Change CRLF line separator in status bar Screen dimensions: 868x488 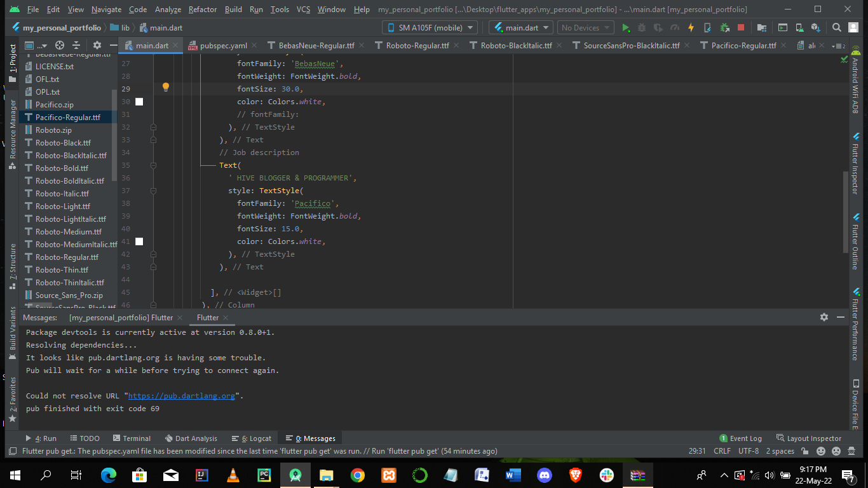(722, 451)
